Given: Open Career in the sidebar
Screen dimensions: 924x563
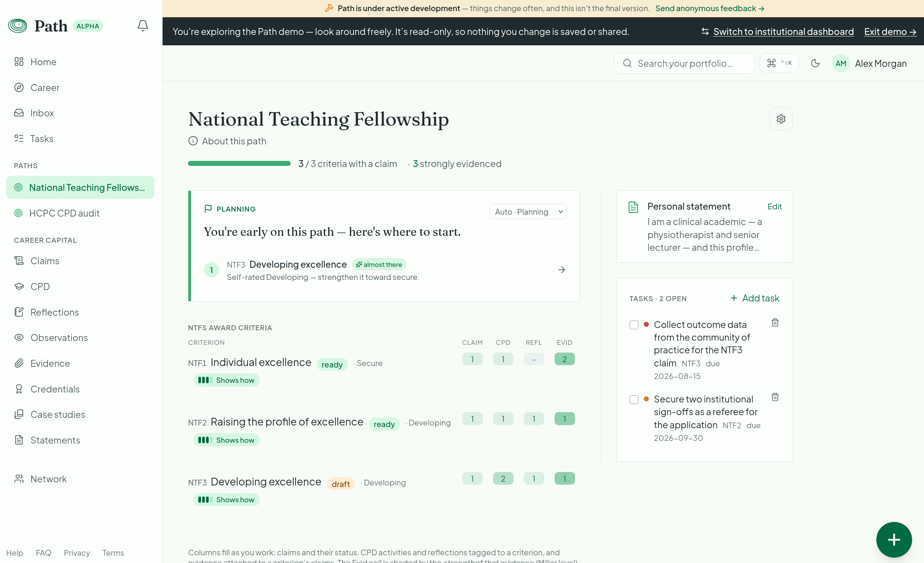Looking at the screenshot, I should [x=80, y=88].
